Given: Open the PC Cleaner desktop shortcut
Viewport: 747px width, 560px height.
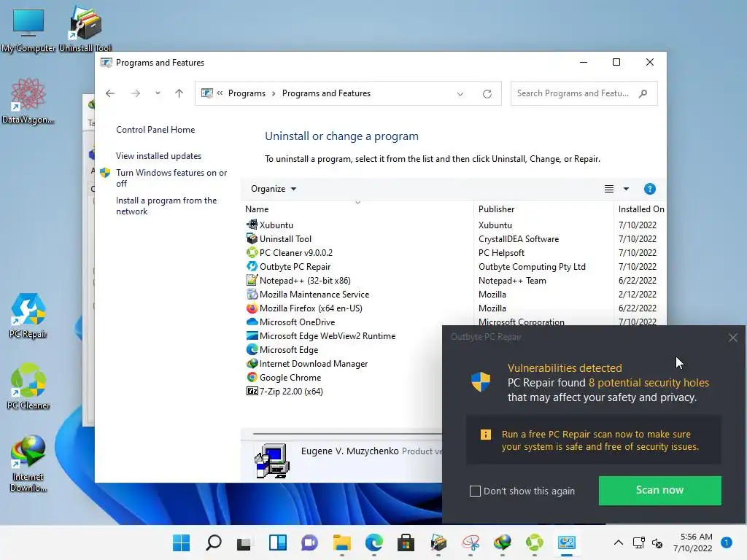Looking at the screenshot, I should [28, 386].
